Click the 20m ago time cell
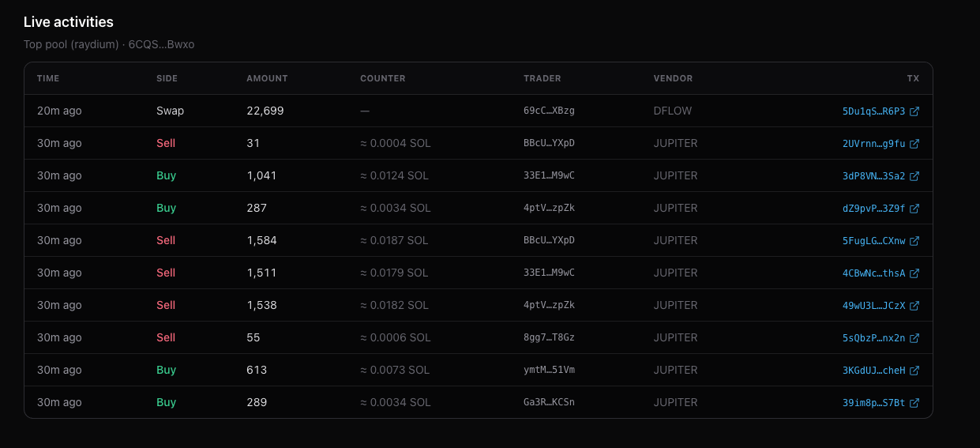This screenshot has width=980, height=448. pyautogui.click(x=59, y=111)
